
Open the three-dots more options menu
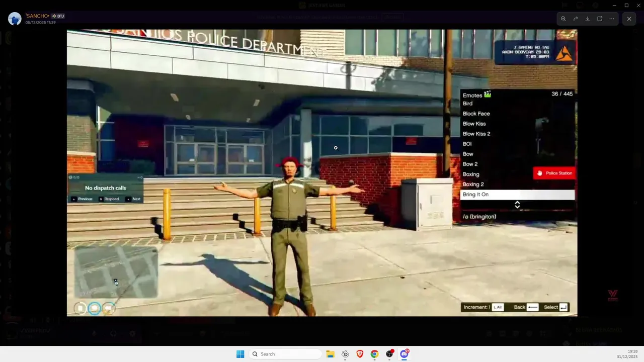(x=612, y=19)
